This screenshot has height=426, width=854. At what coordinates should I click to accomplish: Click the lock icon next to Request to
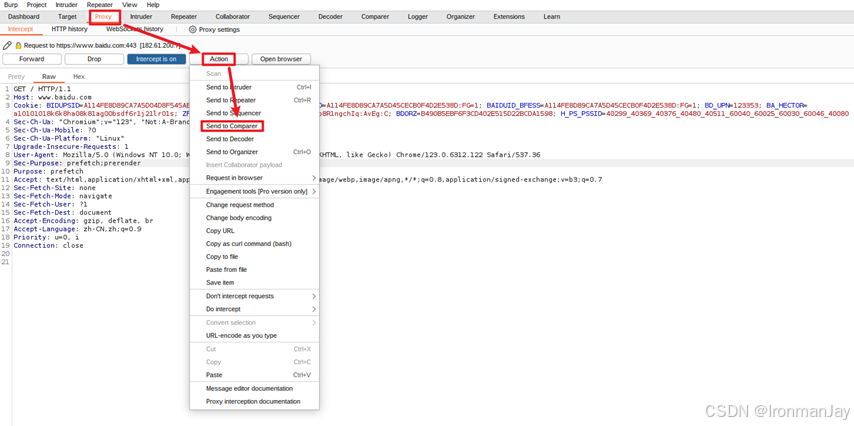[x=18, y=46]
